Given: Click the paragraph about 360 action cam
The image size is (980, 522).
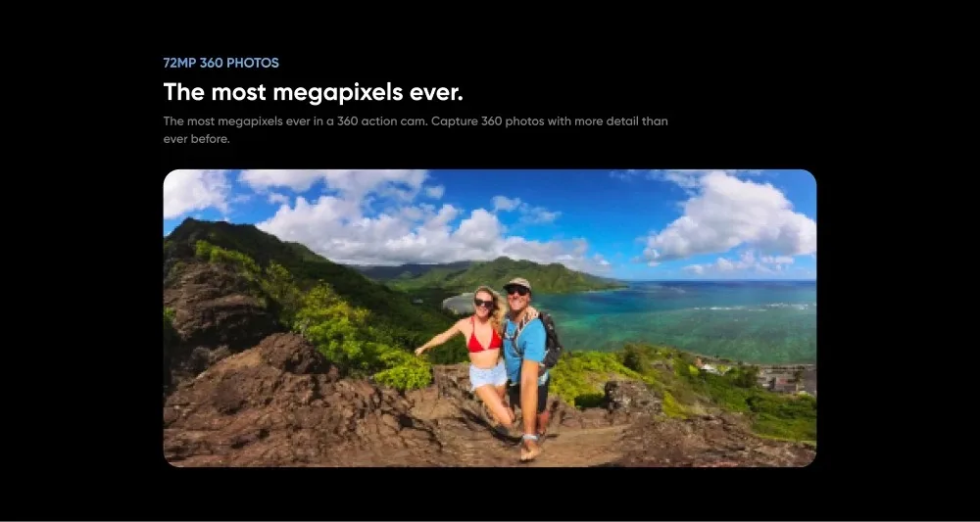Looking at the screenshot, I should pyautogui.click(x=416, y=130).
